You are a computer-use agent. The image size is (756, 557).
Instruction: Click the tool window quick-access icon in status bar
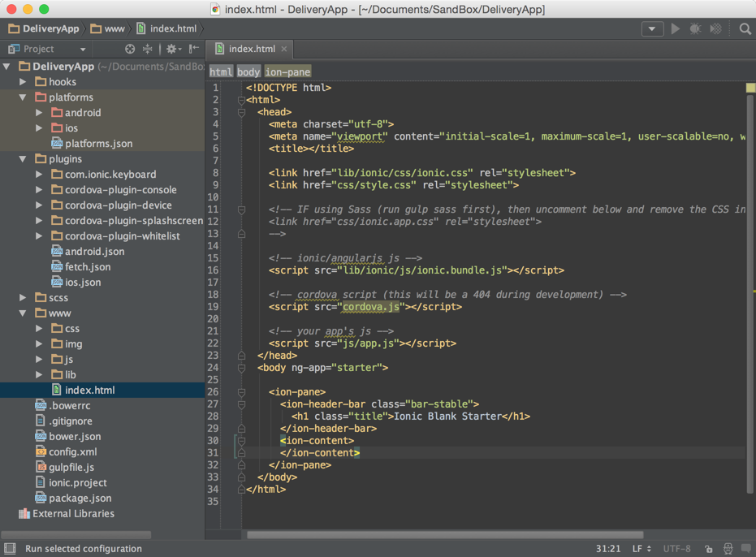(x=10, y=548)
